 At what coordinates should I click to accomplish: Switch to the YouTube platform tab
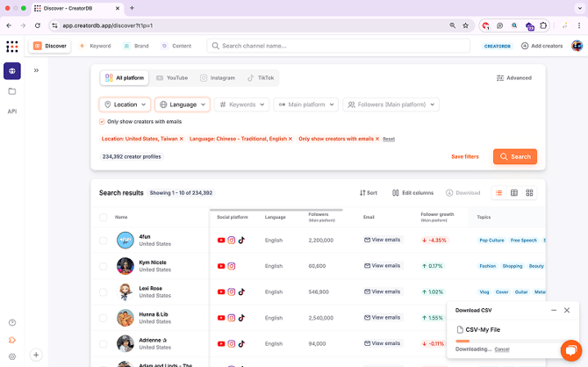[x=172, y=78]
